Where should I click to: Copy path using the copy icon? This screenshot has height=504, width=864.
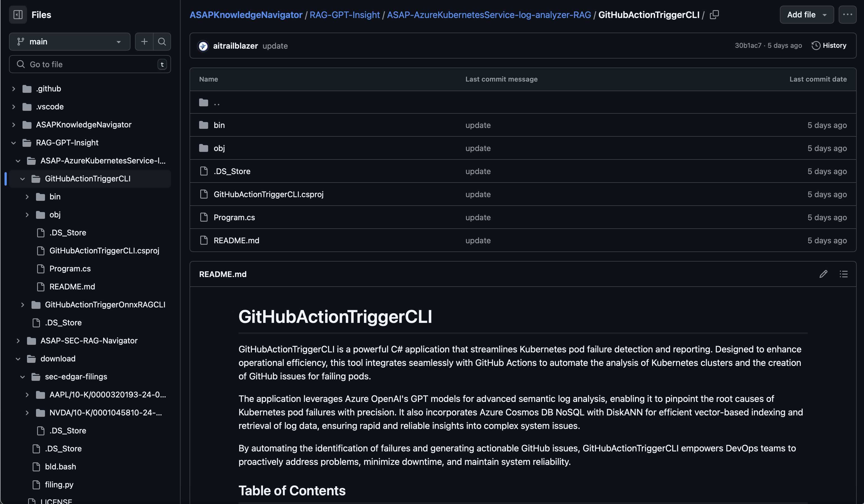(x=714, y=15)
